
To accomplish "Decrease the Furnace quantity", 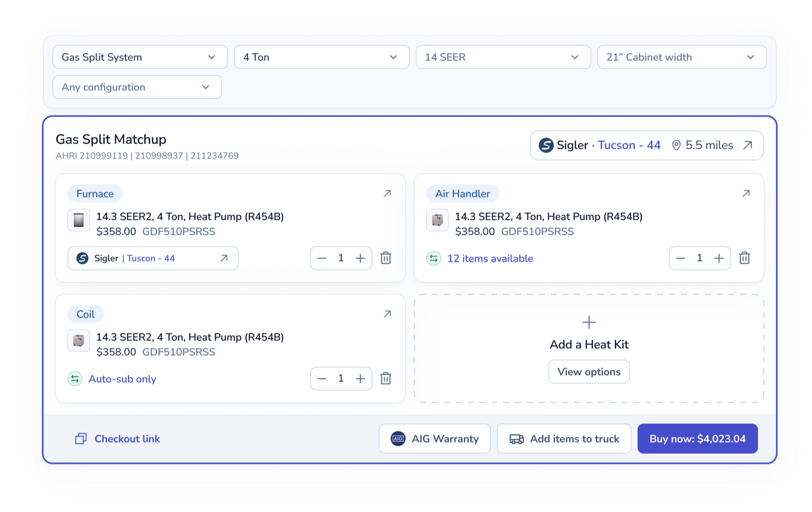I will (322, 259).
